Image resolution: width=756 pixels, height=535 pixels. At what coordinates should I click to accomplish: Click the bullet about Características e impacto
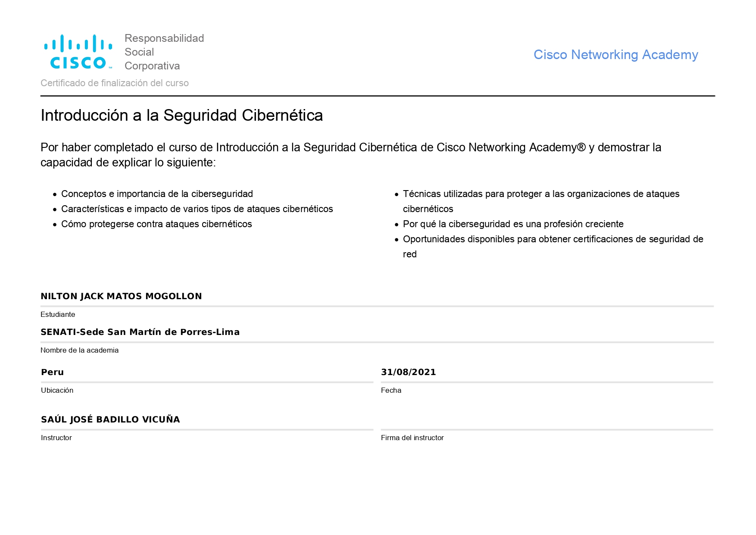click(x=197, y=209)
